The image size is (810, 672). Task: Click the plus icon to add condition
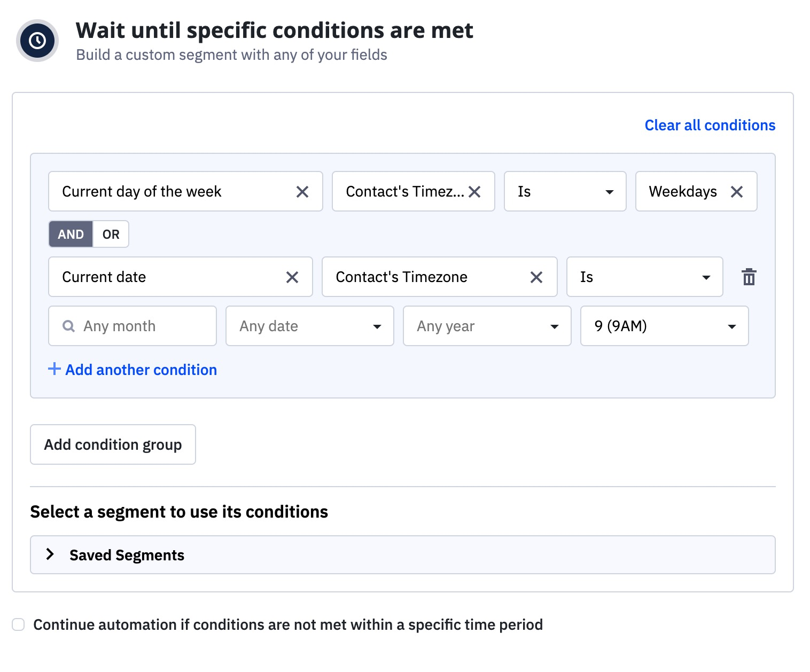54,369
